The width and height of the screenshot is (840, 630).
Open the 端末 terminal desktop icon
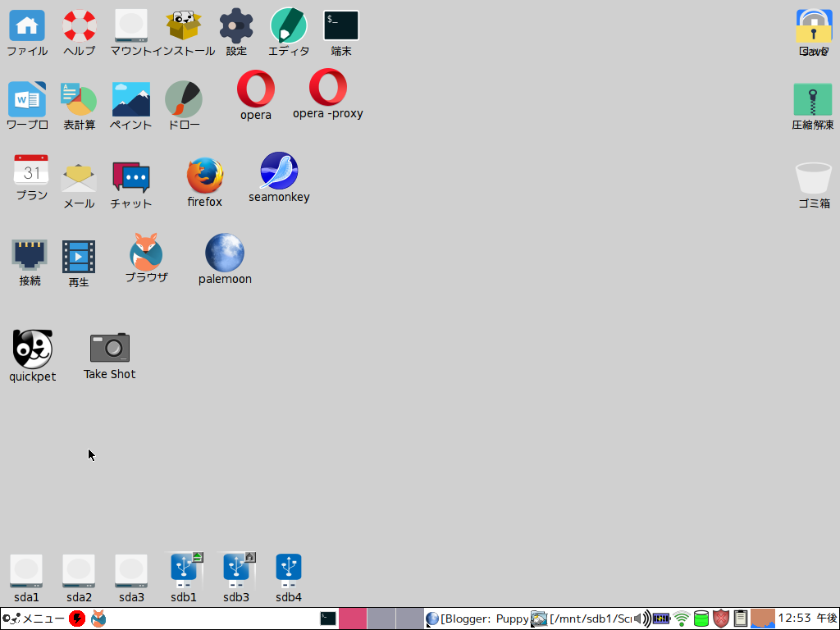(x=341, y=25)
